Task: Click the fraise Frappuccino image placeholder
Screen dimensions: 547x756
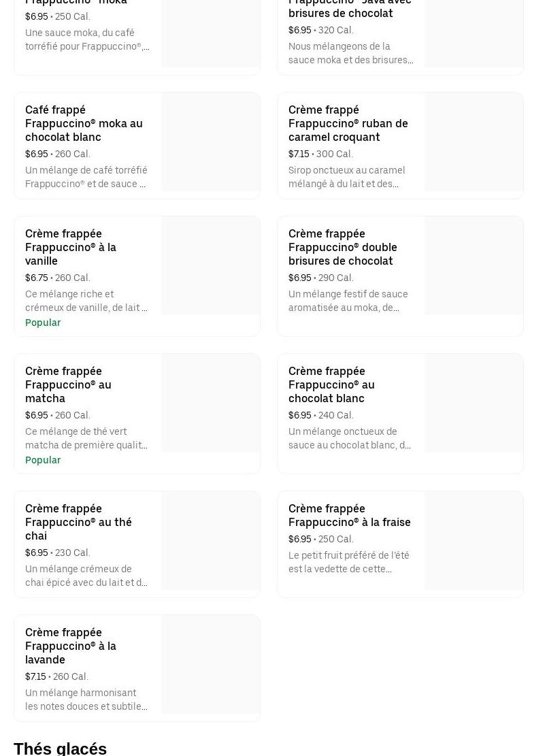Action: click(x=474, y=541)
